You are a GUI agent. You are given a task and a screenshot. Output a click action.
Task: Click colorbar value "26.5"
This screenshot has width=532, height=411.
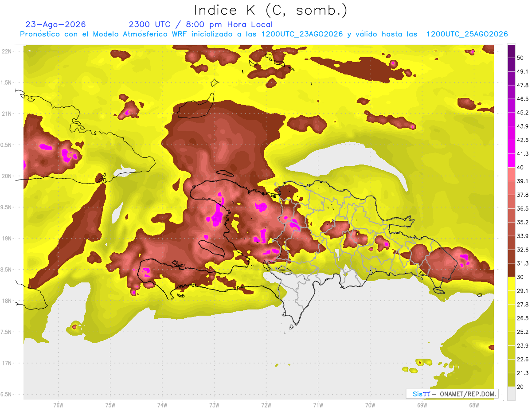pos(522,318)
